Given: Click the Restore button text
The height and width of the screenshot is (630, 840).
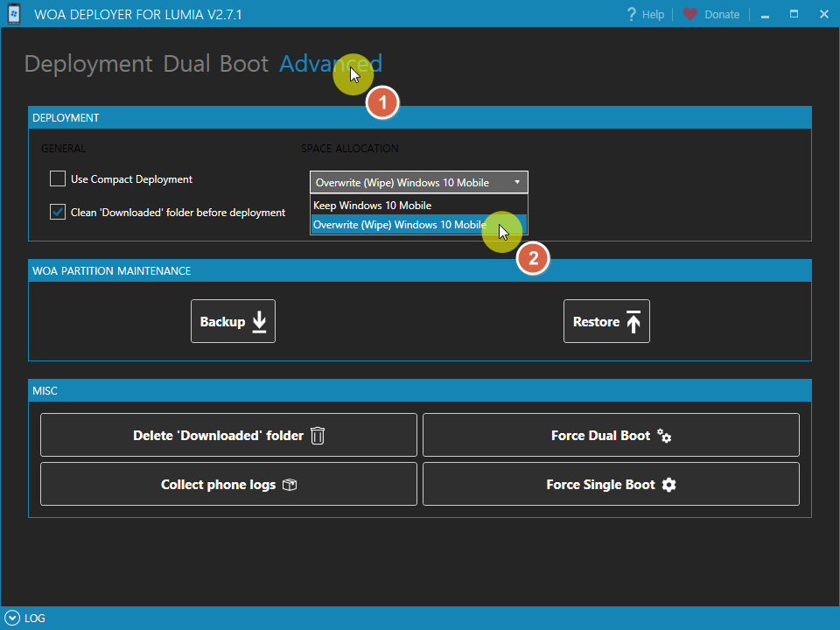Looking at the screenshot, I should (596, 321).
